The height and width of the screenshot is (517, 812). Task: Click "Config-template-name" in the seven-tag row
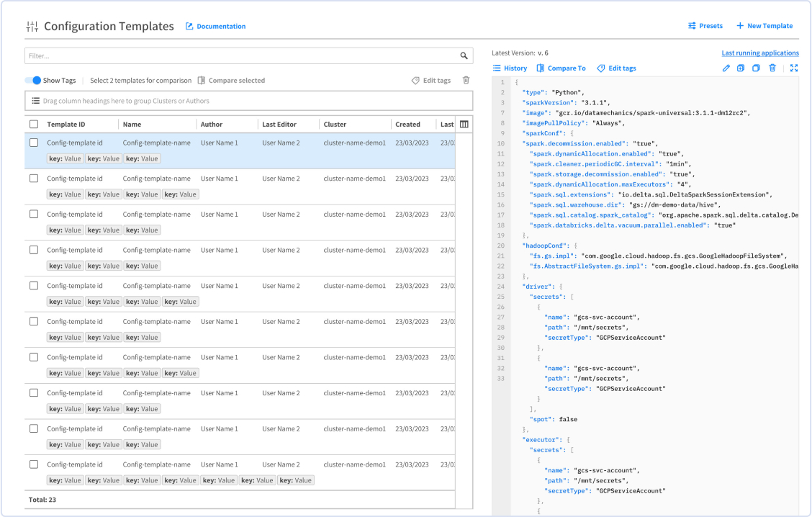click(x=156, y=464)
